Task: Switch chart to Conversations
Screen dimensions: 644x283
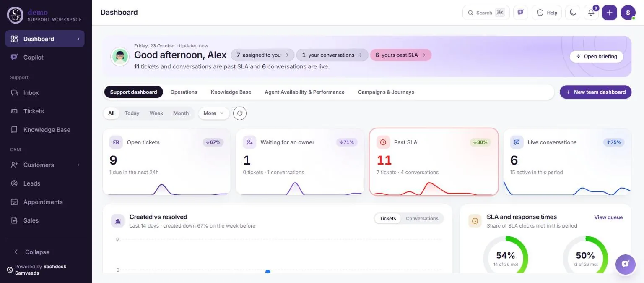Action: pyautogui.click(x=422, y=218)
